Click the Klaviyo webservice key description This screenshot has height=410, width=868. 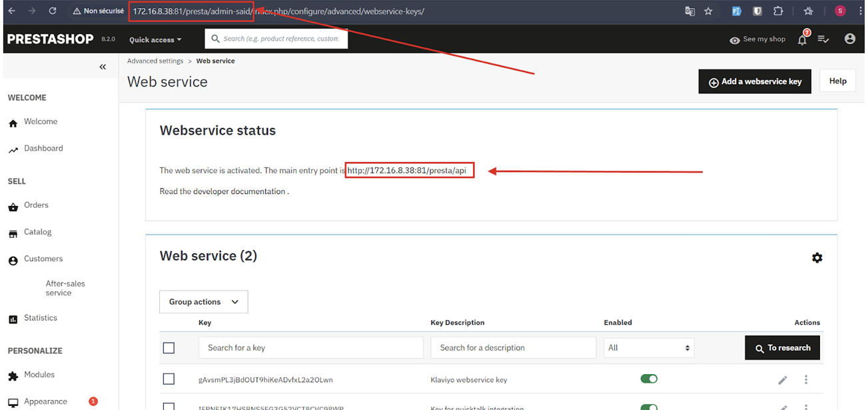[469, 380]
